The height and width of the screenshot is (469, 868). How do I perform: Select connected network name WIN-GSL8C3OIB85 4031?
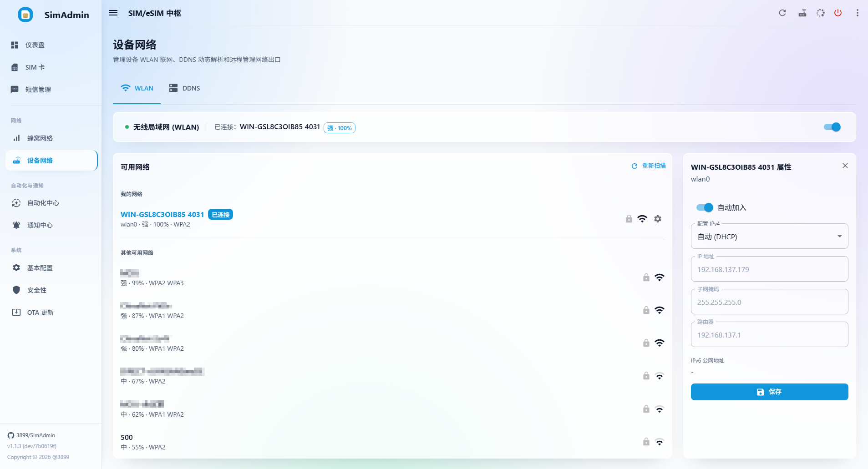click(162, 214)
